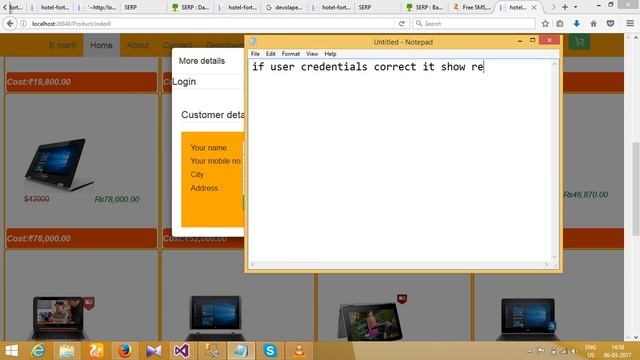Open the Notepad Help menu
Image resolution: width=640 pixels, height=360 pixels.
point(330,54)
